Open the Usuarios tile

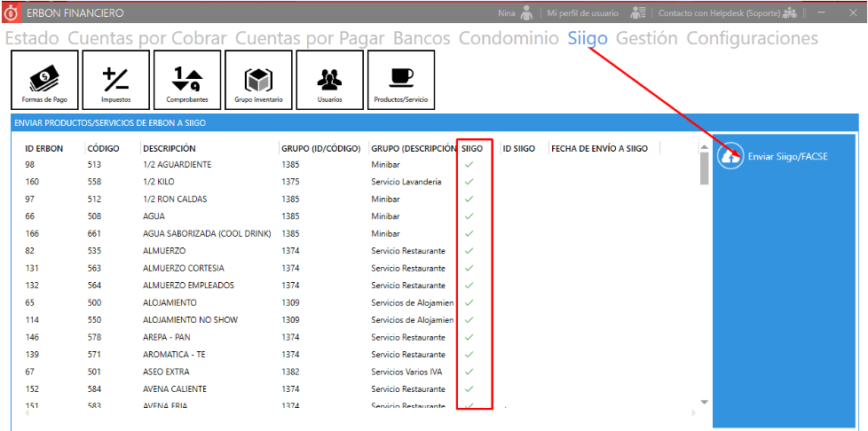pos(329,81)
